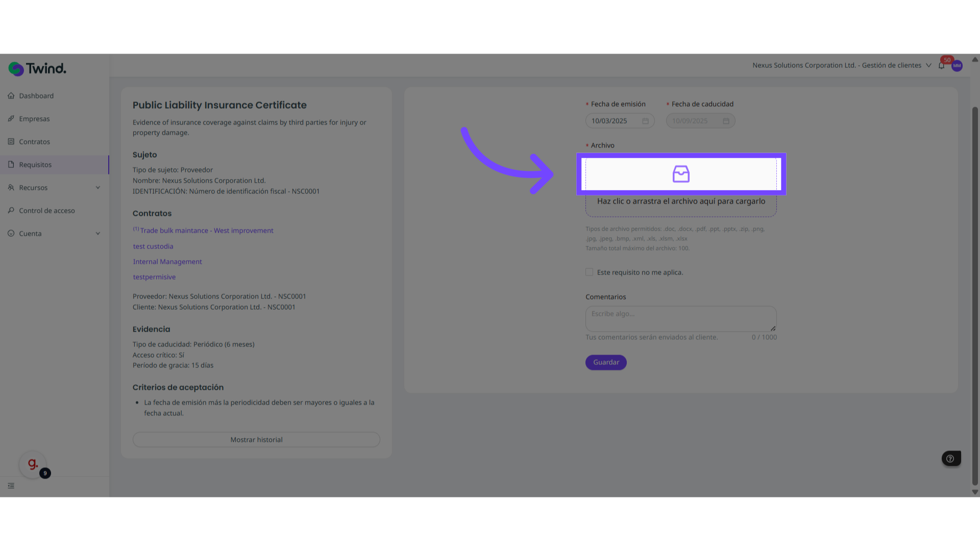Click the Comentarios text area

680,319
